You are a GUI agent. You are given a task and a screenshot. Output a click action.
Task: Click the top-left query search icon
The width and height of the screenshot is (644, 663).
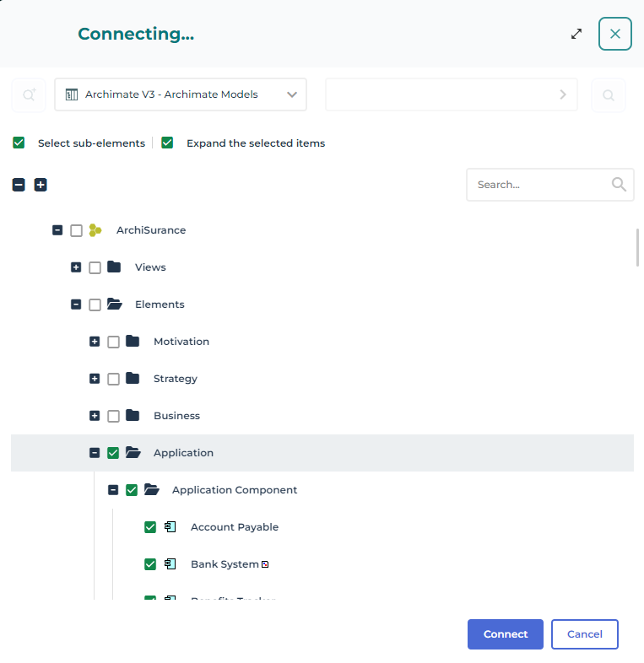click(x=29, y=95)
